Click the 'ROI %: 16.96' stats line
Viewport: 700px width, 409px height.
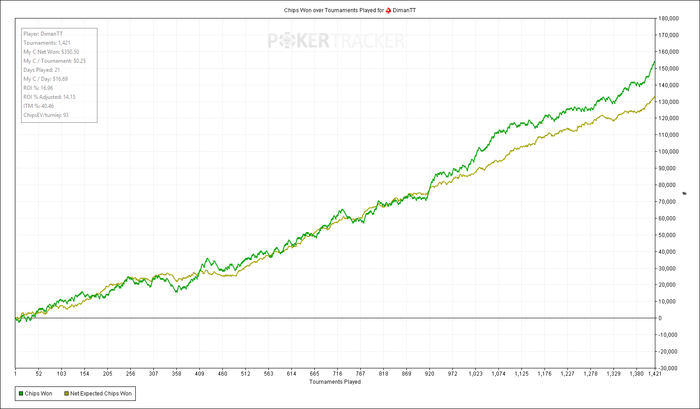(x=38, y=88)
